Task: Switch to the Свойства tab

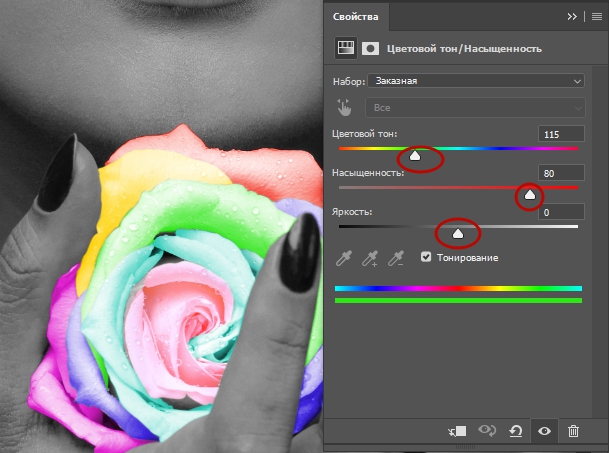Action: point(355,17)
